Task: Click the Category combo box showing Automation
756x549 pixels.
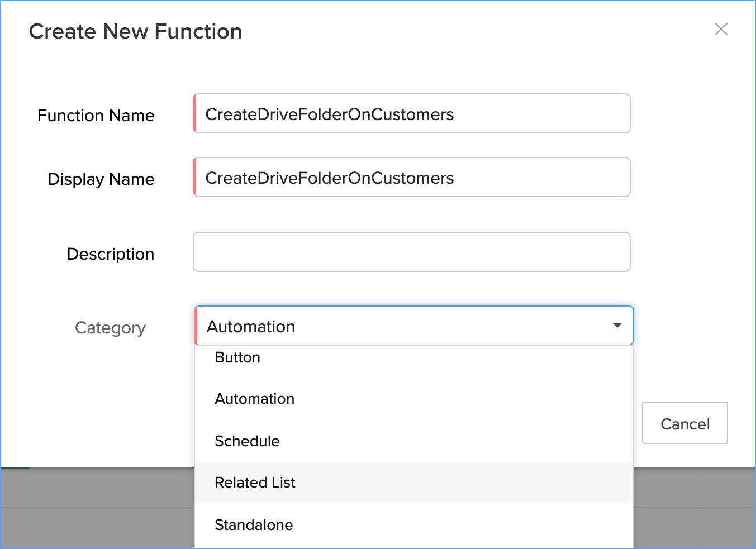Action: pos(402,326)
